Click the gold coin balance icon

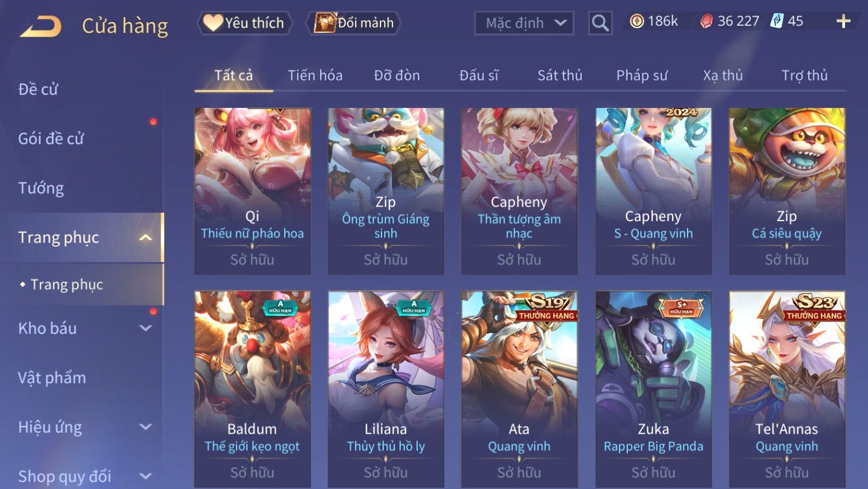pos(636,21)
